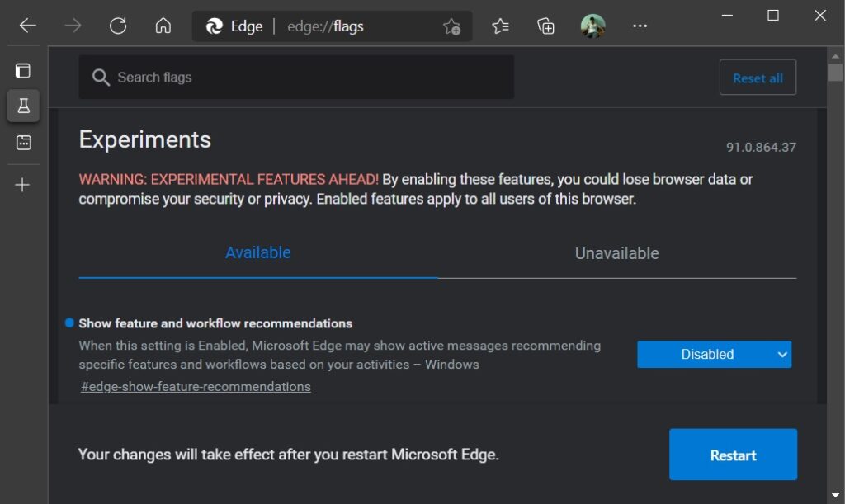Add this page to favorites
This screenshot has height=504, width=845.
point(452,27)
